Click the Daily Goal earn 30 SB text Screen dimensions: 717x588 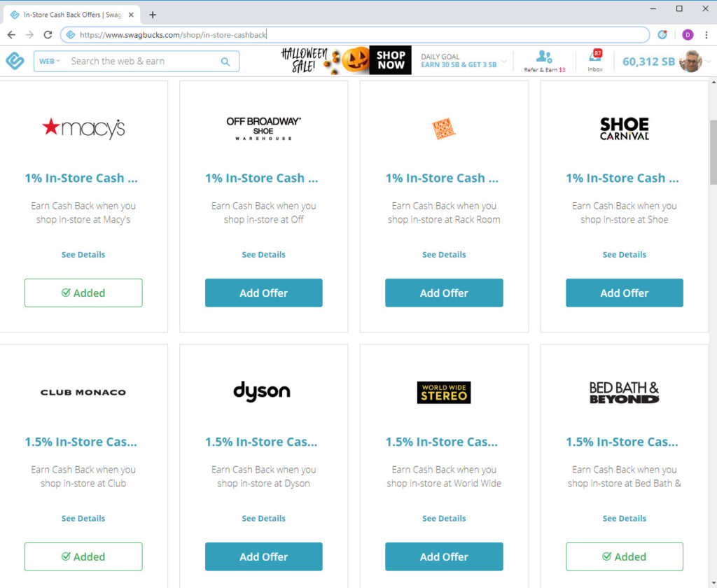459,65
